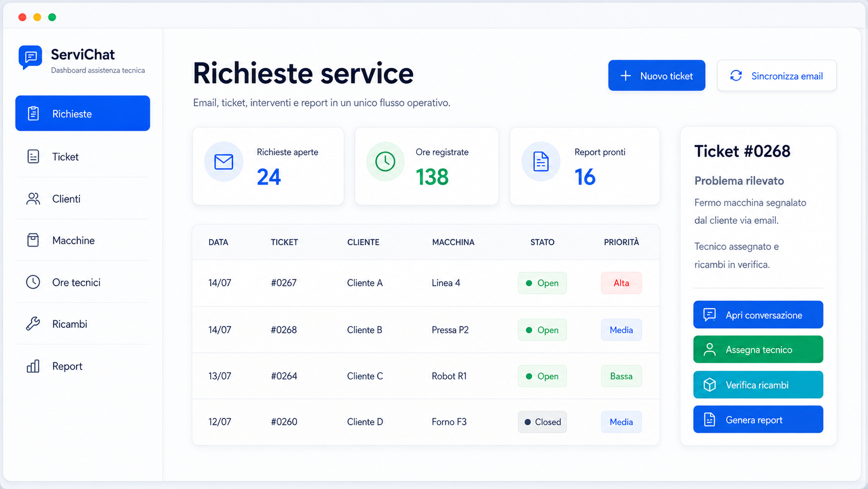Viewport: 868px width, 489px height.
Task: Click the Genera report button
Action: 758,419
